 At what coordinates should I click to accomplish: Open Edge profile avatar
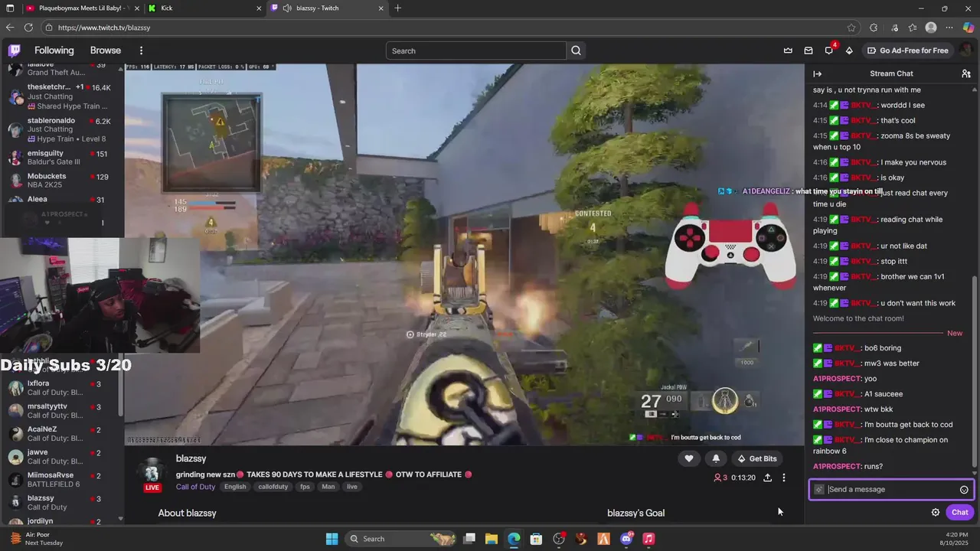pyautogui.click(x=931, y=28)
